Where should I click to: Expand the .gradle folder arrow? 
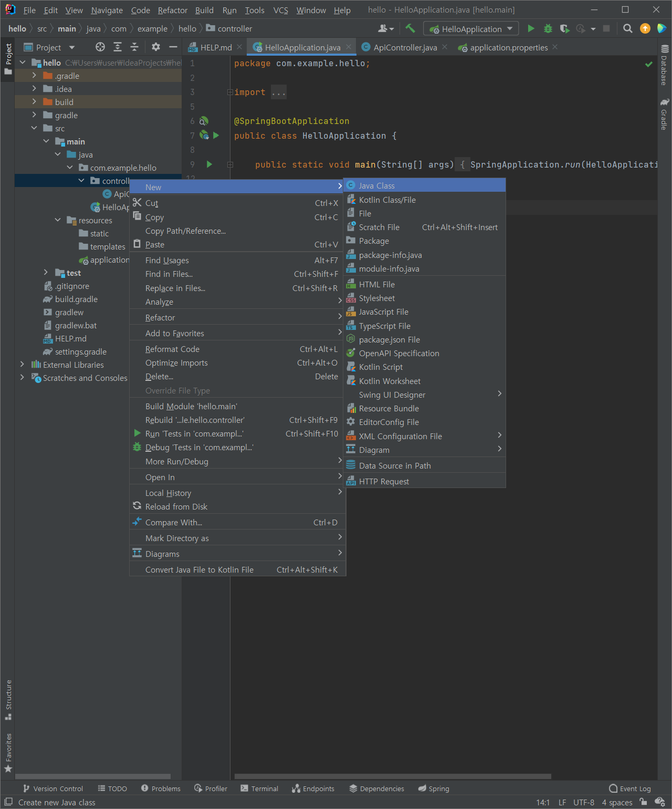coord(34,76)
